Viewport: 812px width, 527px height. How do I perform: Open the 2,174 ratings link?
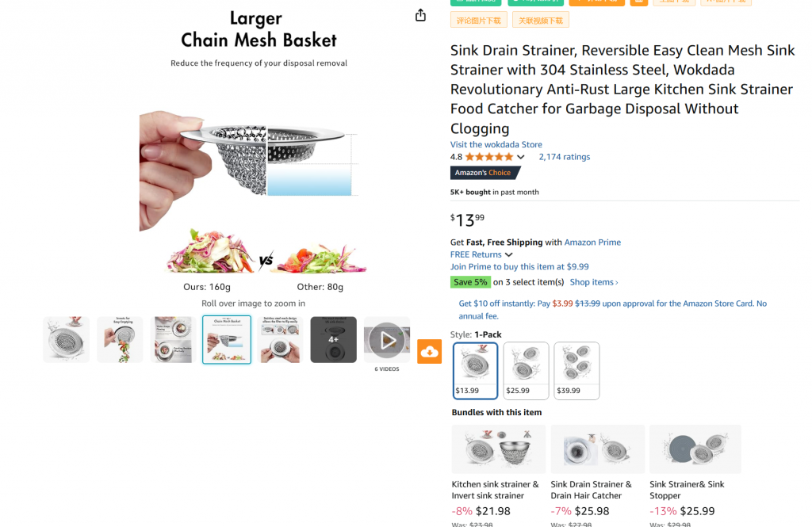coord(564,157)
